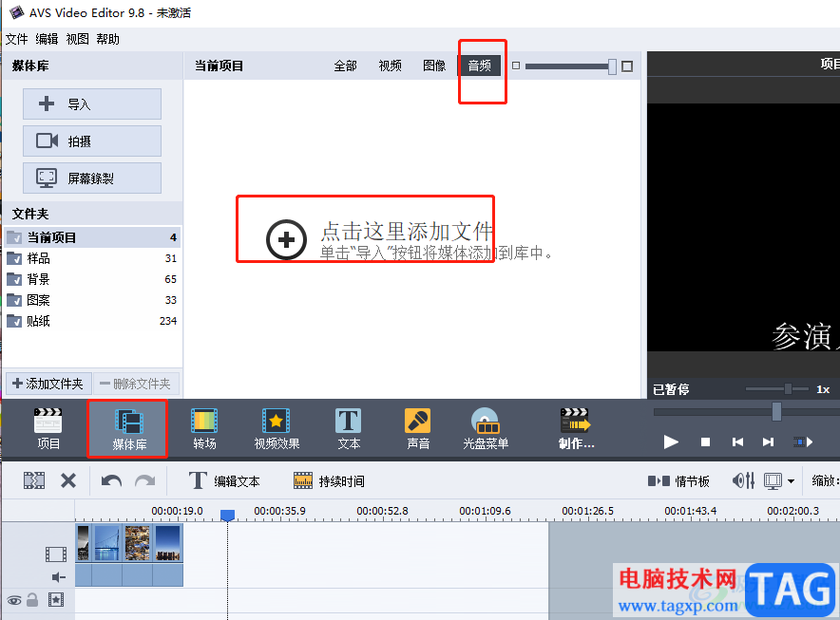Click the split clip icon in timeline toolbar
This screenshot has height=620, width=840.
tap(34, 480)
